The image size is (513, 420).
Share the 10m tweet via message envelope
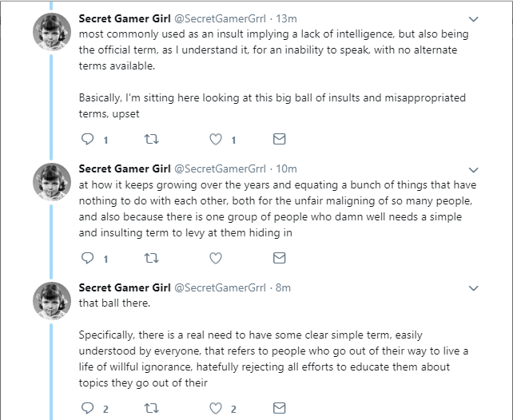pos(279,258)
